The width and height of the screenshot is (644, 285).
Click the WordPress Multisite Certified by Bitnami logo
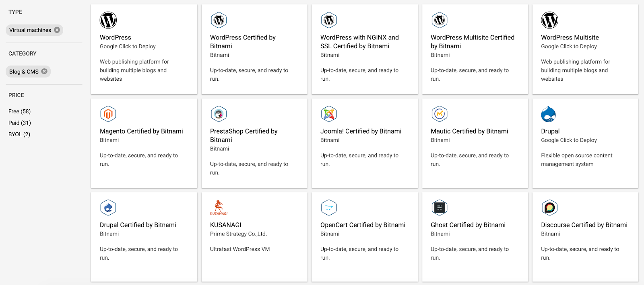439,20
